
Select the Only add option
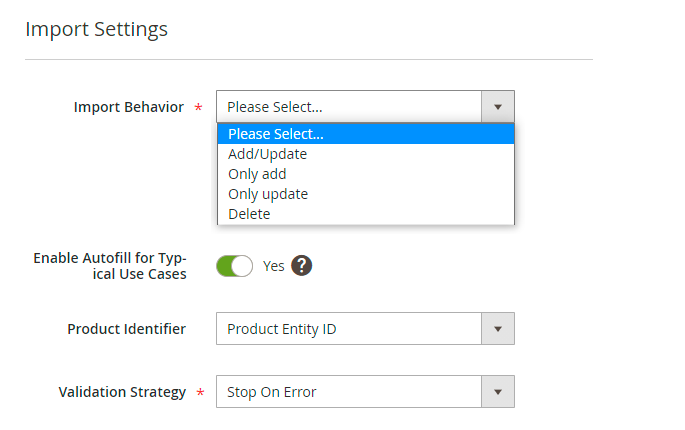point(257,174)
